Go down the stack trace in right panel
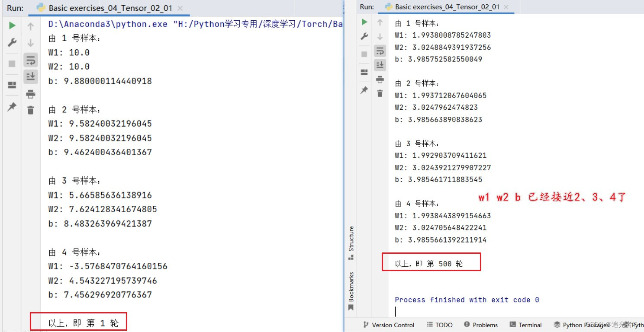The height and width of the screenshot is (332, 644). pyautogui.click(x=380, y=36)
